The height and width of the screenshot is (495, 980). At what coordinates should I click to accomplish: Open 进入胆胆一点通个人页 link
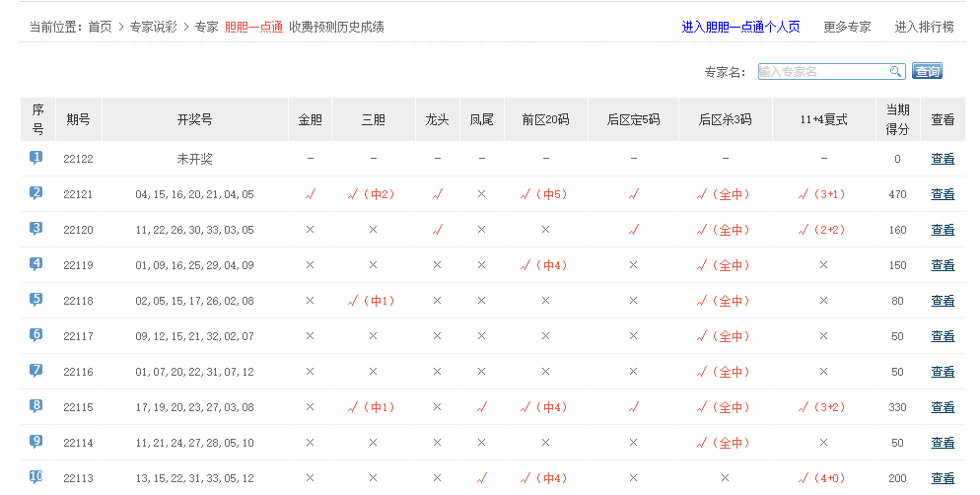[x=740, y=27]
